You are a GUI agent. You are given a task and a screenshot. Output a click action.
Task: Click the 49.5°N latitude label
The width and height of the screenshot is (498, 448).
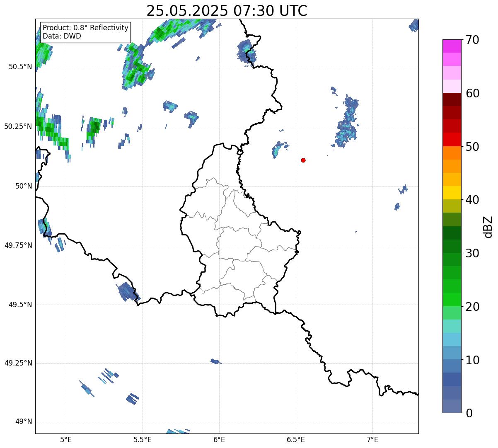click(x=20, y=305)
